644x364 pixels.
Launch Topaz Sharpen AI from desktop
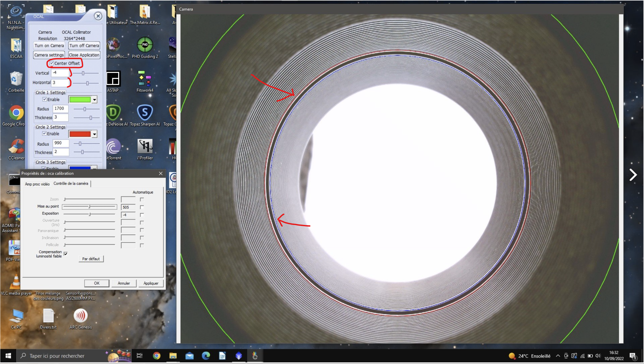[145, 116]
